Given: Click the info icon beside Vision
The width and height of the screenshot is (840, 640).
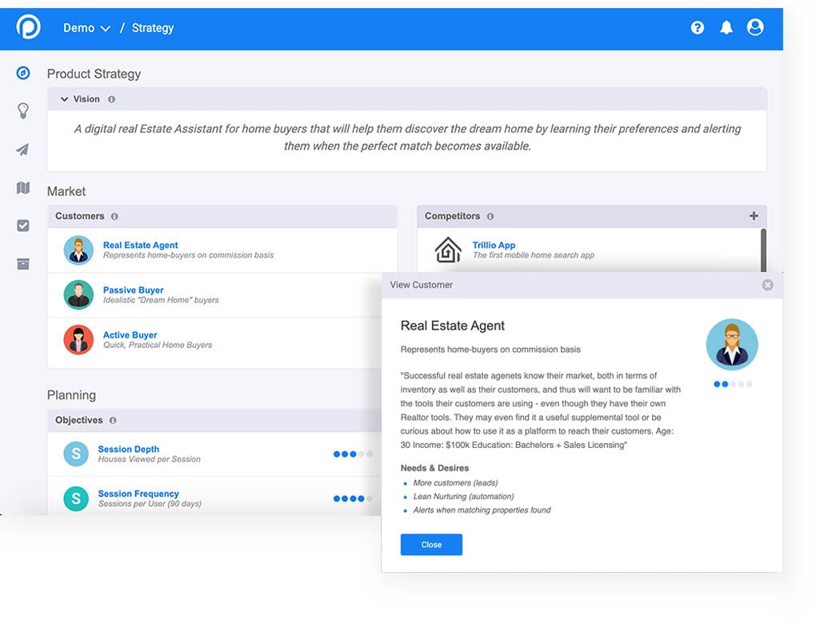Looking at the screenshot, I should click(110, 99).
